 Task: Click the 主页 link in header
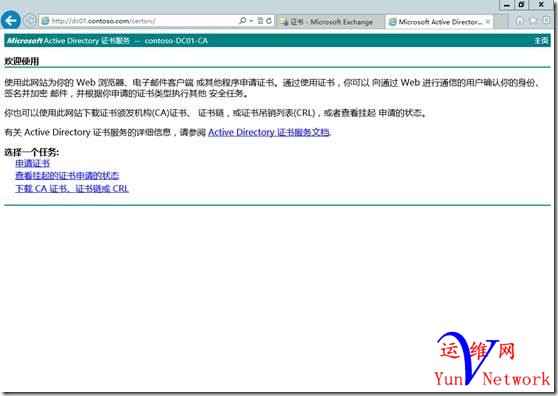(541, 41)
